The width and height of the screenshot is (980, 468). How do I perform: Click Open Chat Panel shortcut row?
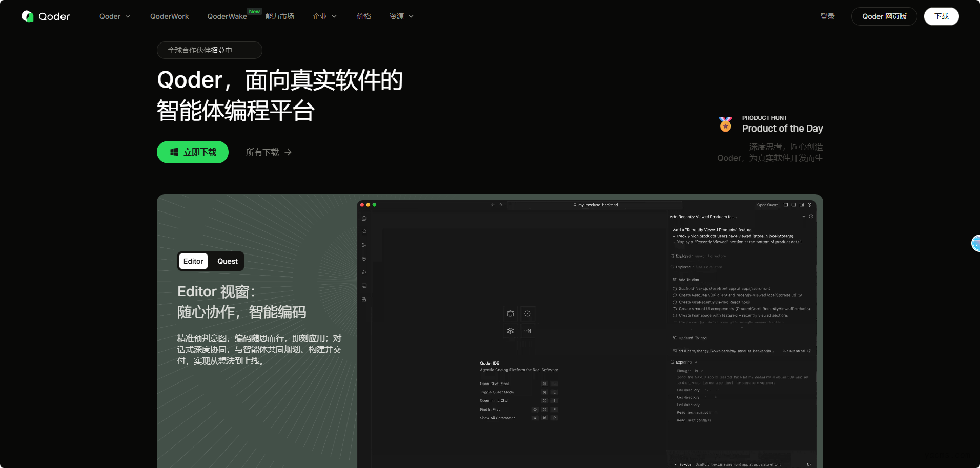click(519, 384)
